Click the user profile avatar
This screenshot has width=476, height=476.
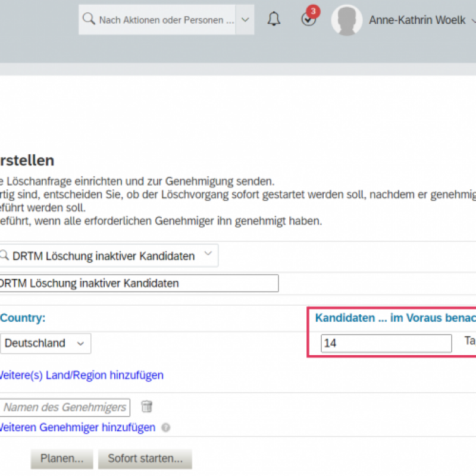click(346, 20)
